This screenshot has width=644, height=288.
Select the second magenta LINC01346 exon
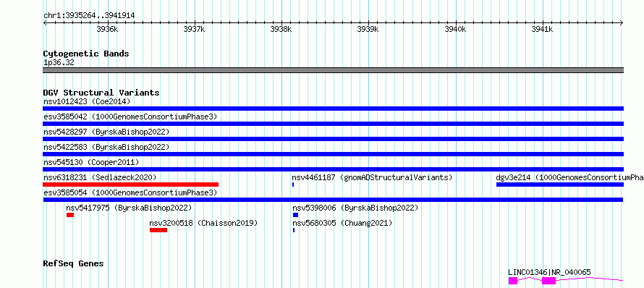click(x=548, y=281)
